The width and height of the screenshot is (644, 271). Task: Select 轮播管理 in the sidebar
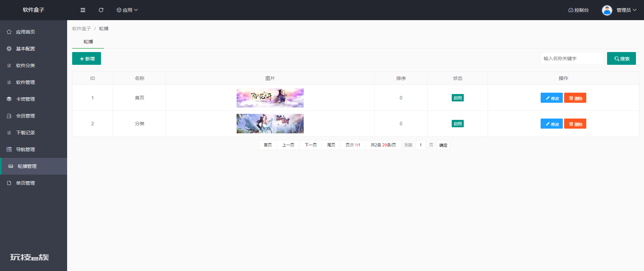pyautogui.click(x=34, y=166)
